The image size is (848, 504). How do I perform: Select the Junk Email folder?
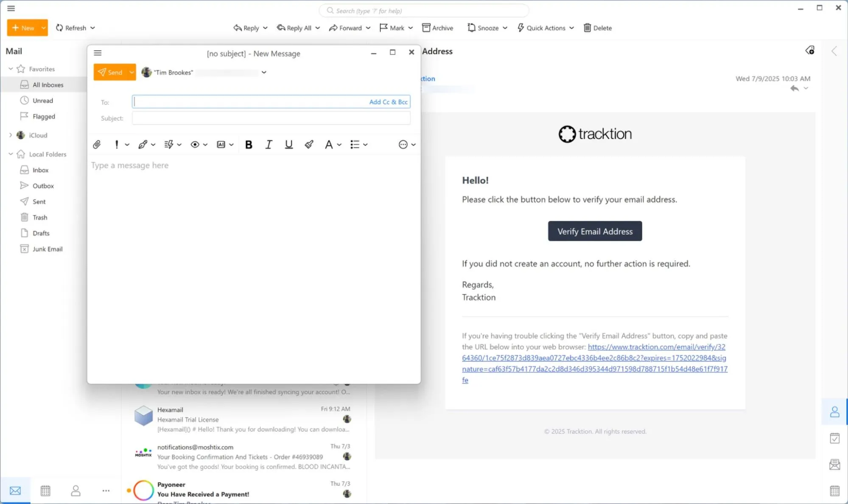point(47,249)
